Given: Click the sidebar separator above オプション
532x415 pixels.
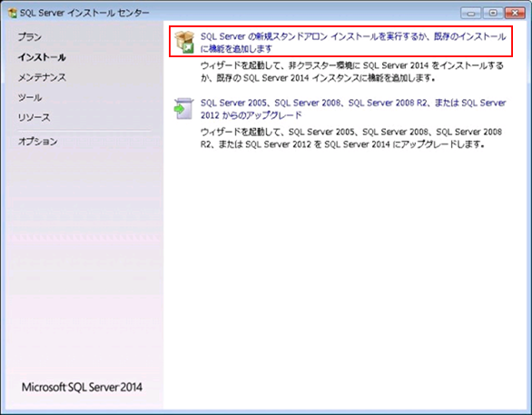Looking at the screenshot, I should [84, 131].
